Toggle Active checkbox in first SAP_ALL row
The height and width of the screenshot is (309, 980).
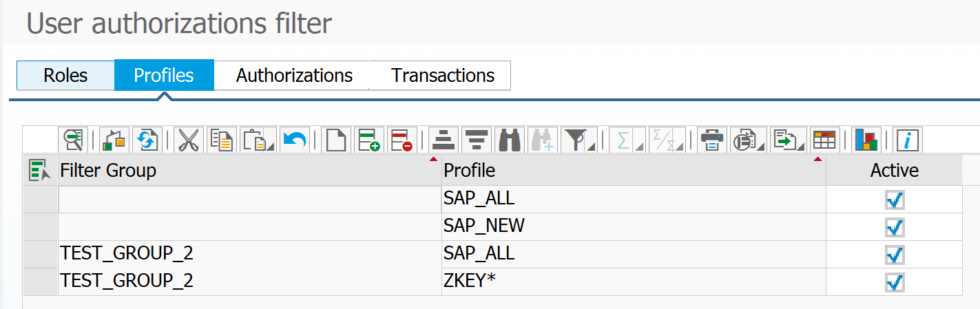895,200
